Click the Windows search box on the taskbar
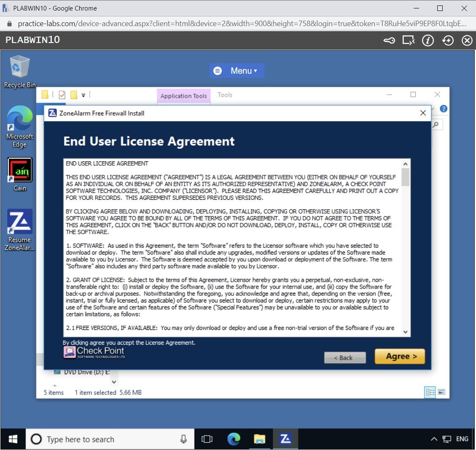This screenshot has height=450, width=476. coord(105,439)
